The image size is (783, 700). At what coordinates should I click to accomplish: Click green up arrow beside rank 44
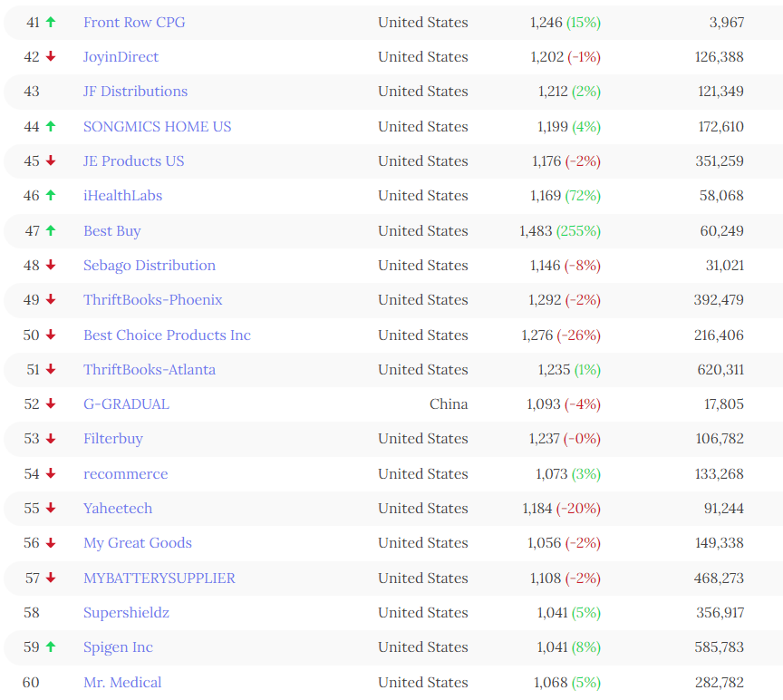(51, 126)
